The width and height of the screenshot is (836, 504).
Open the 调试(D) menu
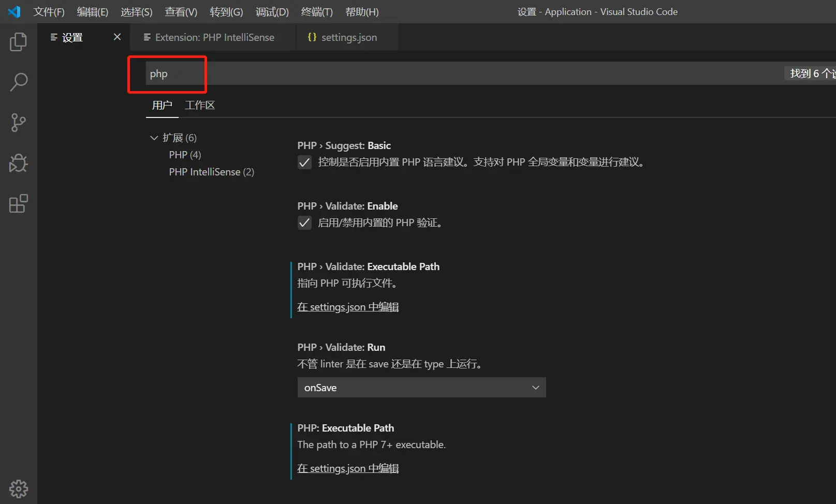(272, 12)
